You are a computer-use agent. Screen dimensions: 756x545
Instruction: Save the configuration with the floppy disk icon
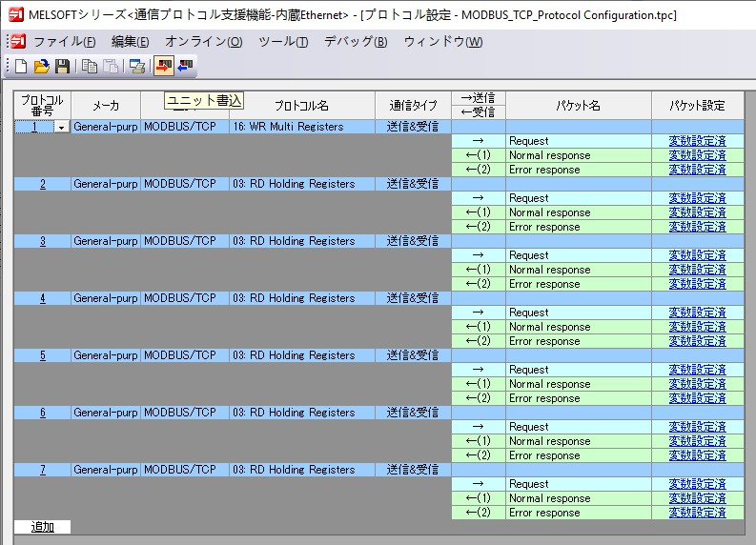click(x=62, y=66)
